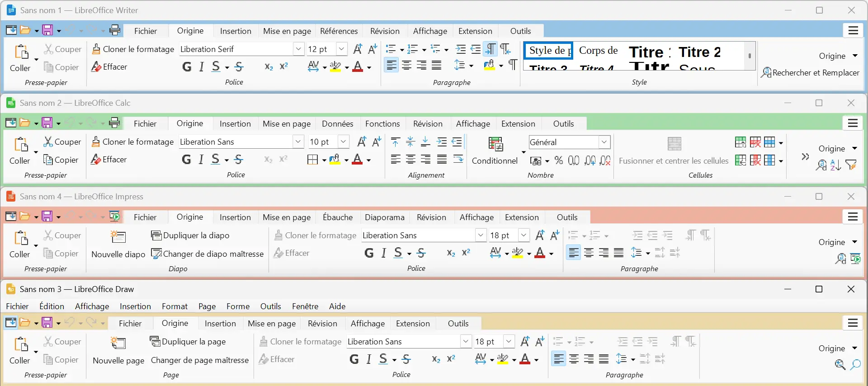Open the 18 pt size dropdown in Impress
The width and height of the screenshot is (868, 386).
(x=524, y=235)
